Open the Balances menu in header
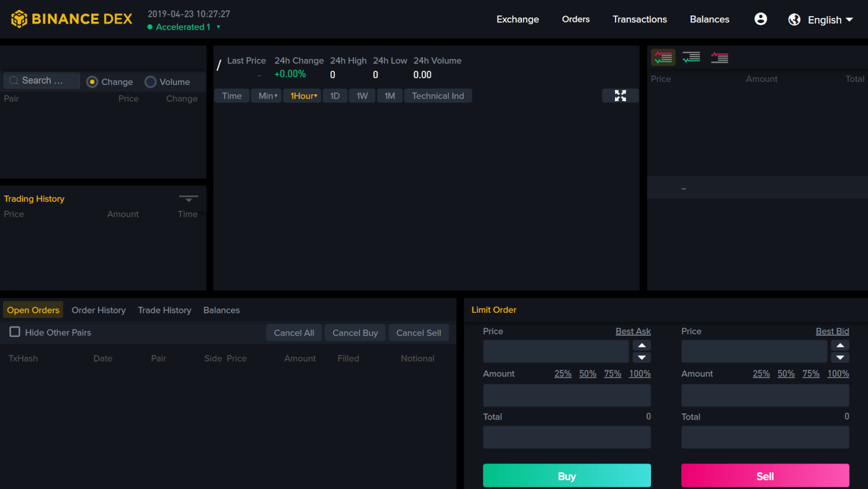The width and height of the screenshot is (868, 489). click(710, 19)
